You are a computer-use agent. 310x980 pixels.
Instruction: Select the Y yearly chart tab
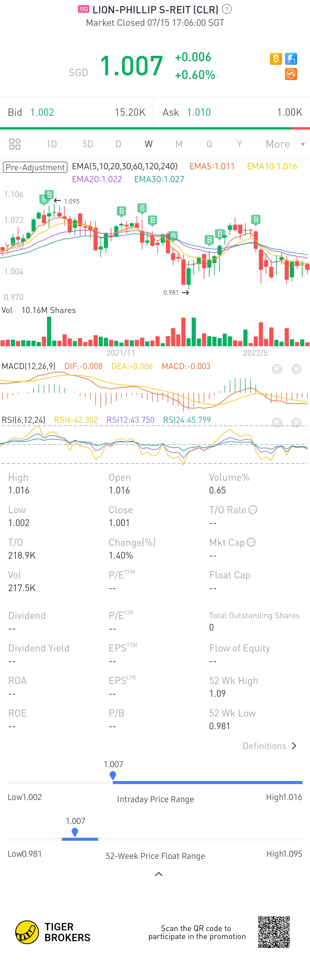[239, 144]
